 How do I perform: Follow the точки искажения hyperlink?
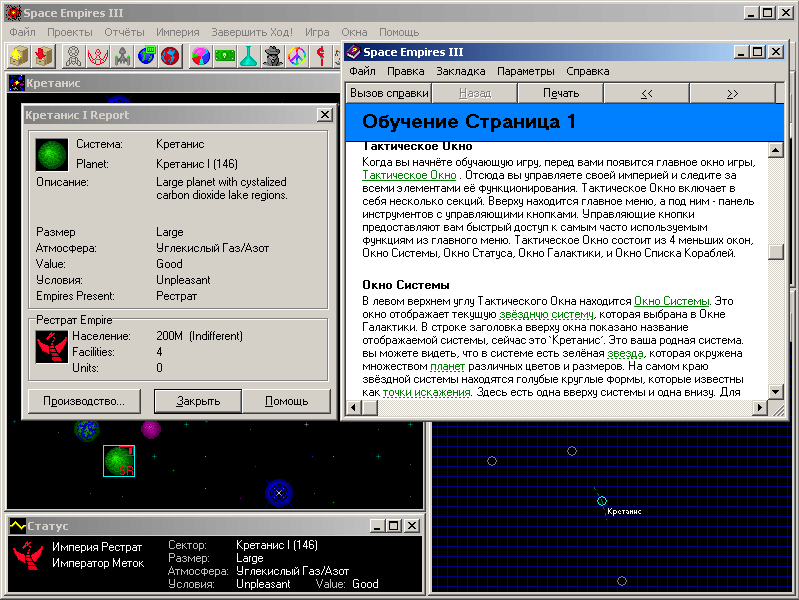click(426, 392)
